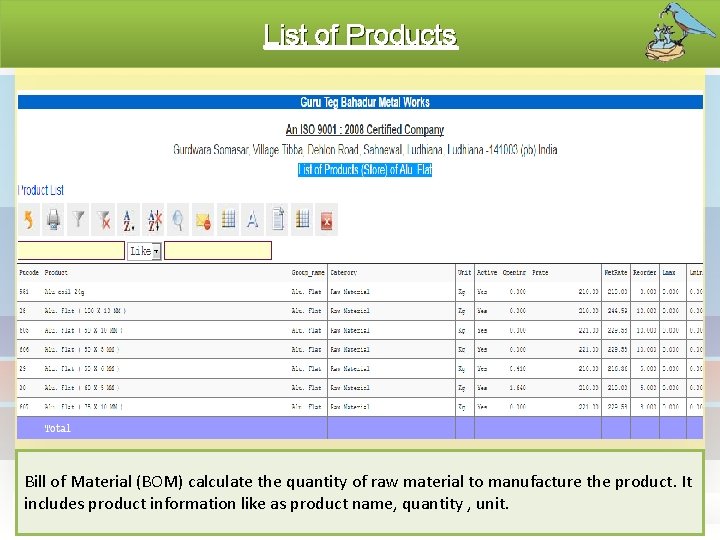Viewport: 720px width, 540px height.
Task: Click the yellow envelope mail icon
Action: [x=203, y=219]
